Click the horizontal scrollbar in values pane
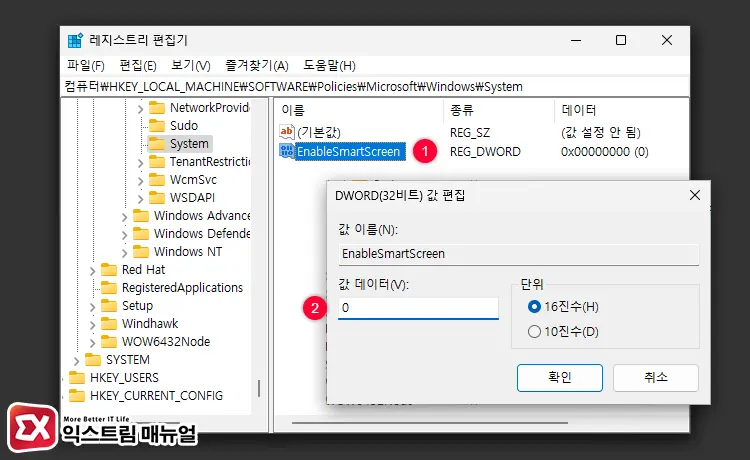This screenshot has width=750, height=460. [x=430, y=423]
